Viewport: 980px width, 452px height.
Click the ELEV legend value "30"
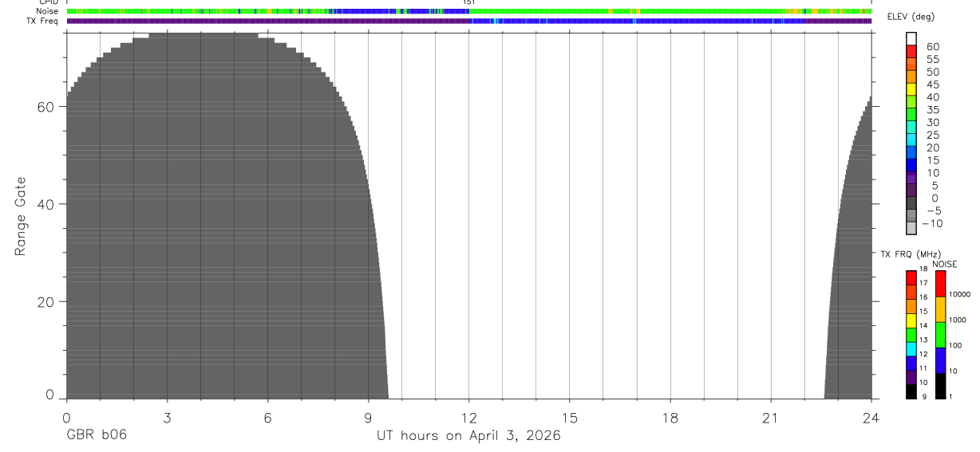933,122
